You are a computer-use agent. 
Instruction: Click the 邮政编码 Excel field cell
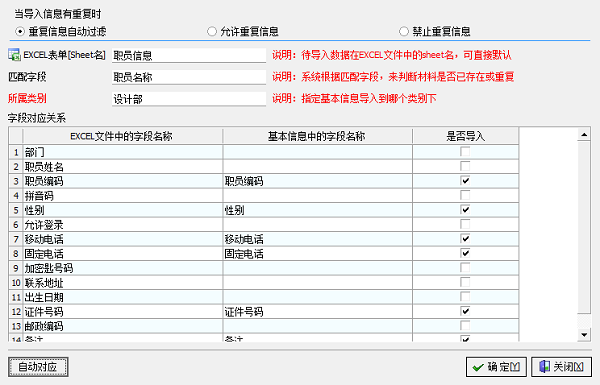coord(122,326)
